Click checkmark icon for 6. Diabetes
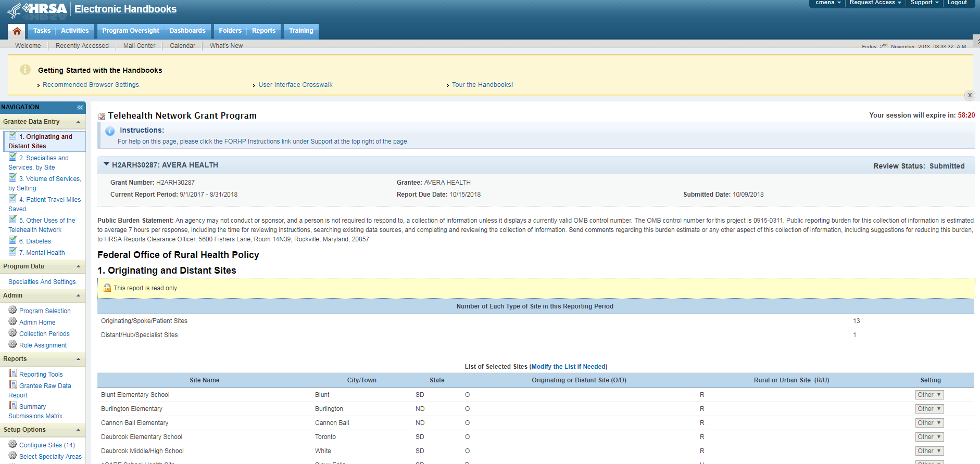The height and width of the screenshot is (464, 980). pyautogui.click(x=12, y=240)
